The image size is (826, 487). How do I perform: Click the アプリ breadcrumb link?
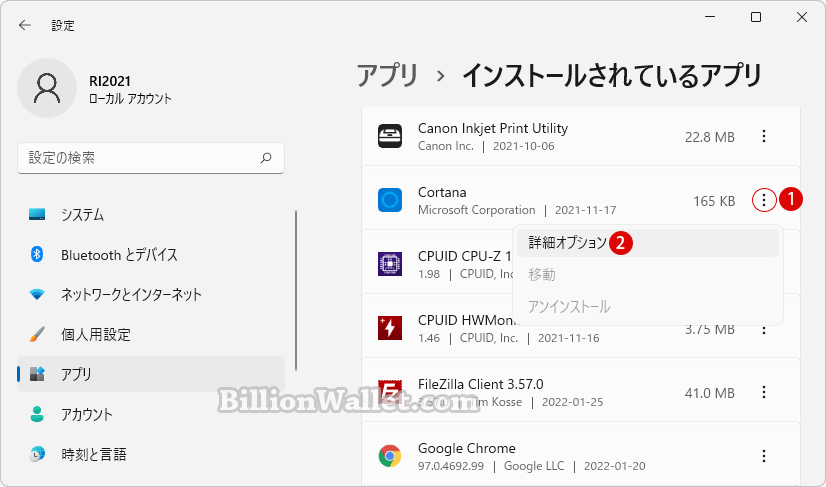coord(387,75)
